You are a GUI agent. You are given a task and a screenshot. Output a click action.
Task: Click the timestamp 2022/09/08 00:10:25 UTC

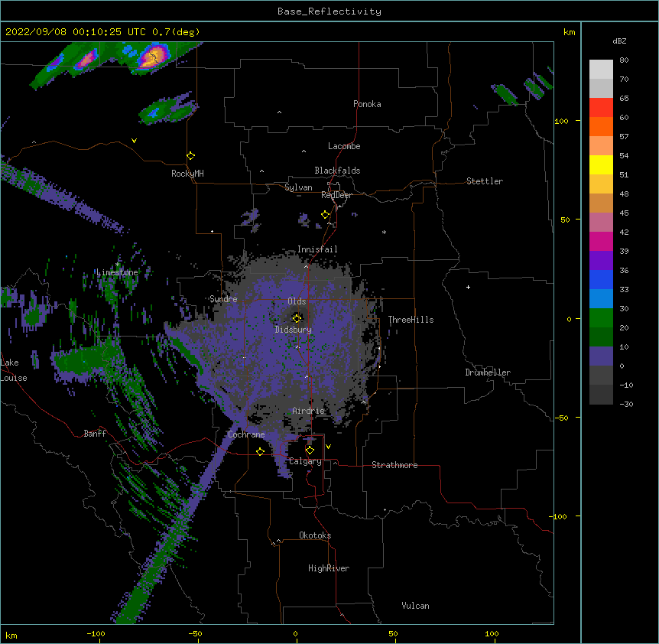pos(76,32)
